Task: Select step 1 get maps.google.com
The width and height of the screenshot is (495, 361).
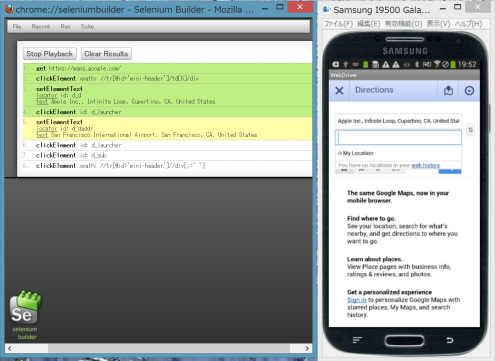Action: pyautogui.click(x=168, y=68)
